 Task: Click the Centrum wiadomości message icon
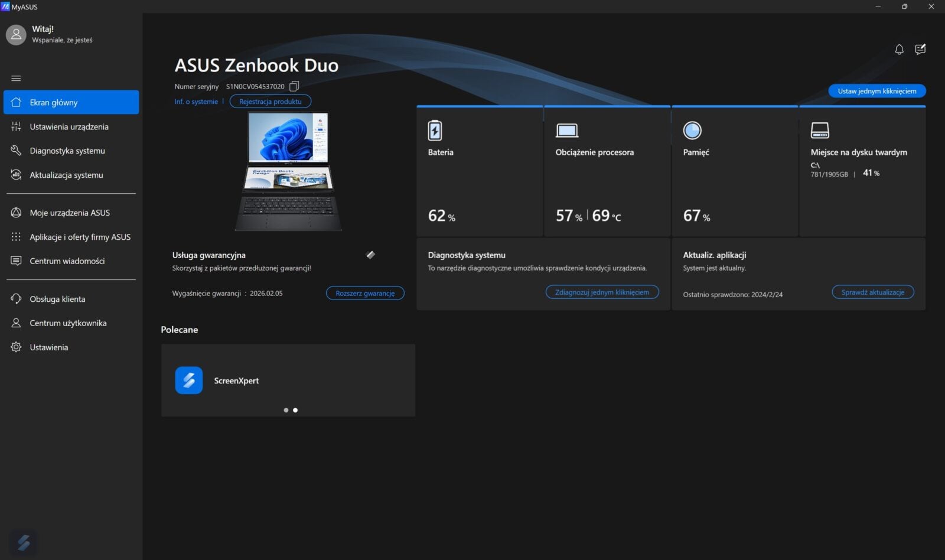16,261
